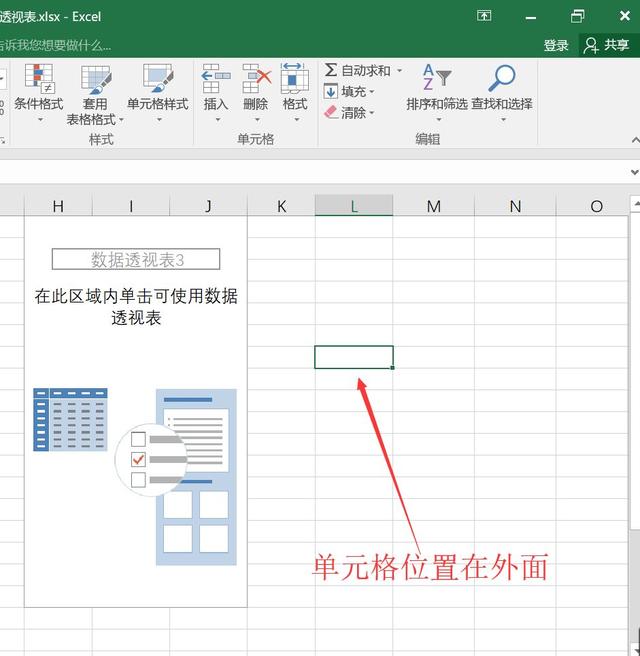The width and height of the screenshot is (640, 656).
Task: Click the vertical scrollbar up arrow
Action: tap(635, 204)
